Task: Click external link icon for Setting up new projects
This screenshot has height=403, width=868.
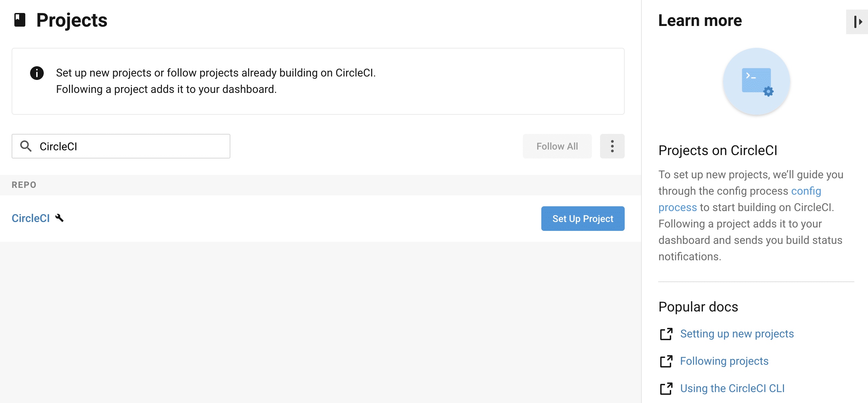Action: pyautogui.click(x=666, y=334)
